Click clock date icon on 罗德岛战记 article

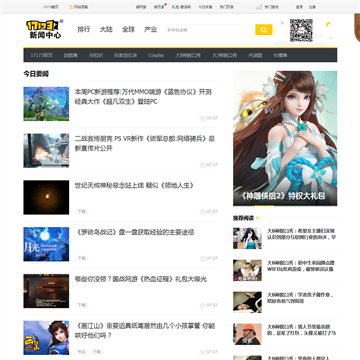202,259
